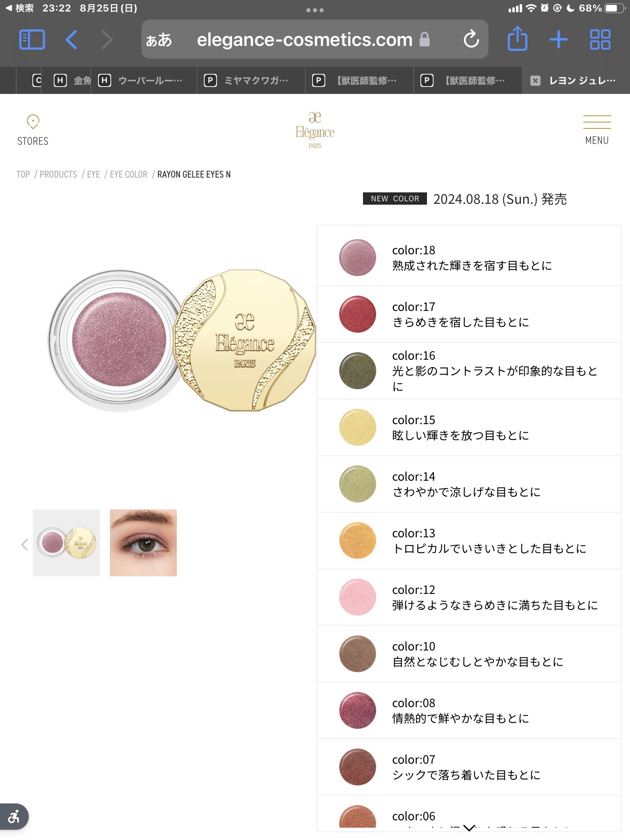Go back to the previous page

pos(71,40)
